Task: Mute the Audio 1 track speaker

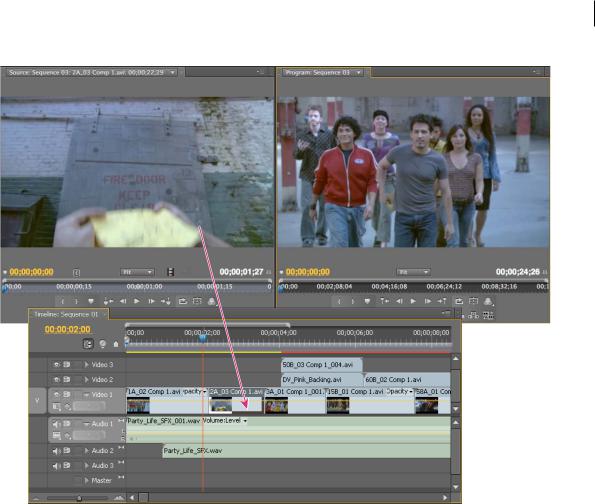Action: click(x=57, y=424)
